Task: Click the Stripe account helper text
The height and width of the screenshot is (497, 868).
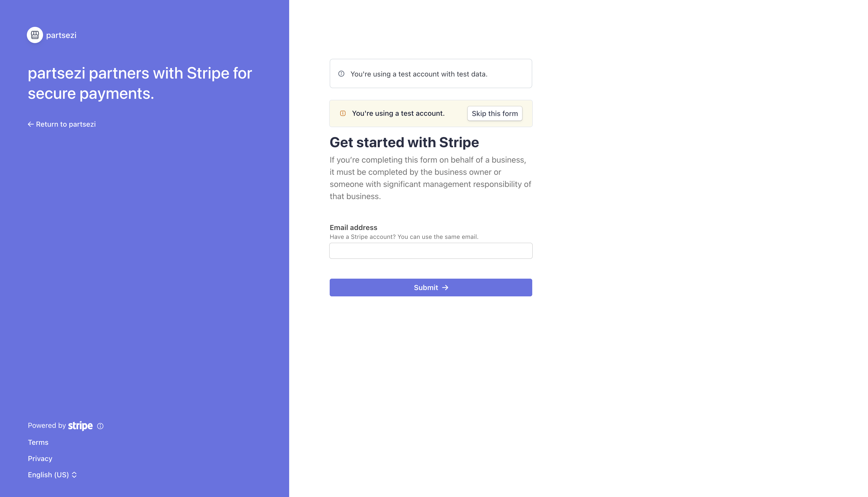Action: pos(404,236)
